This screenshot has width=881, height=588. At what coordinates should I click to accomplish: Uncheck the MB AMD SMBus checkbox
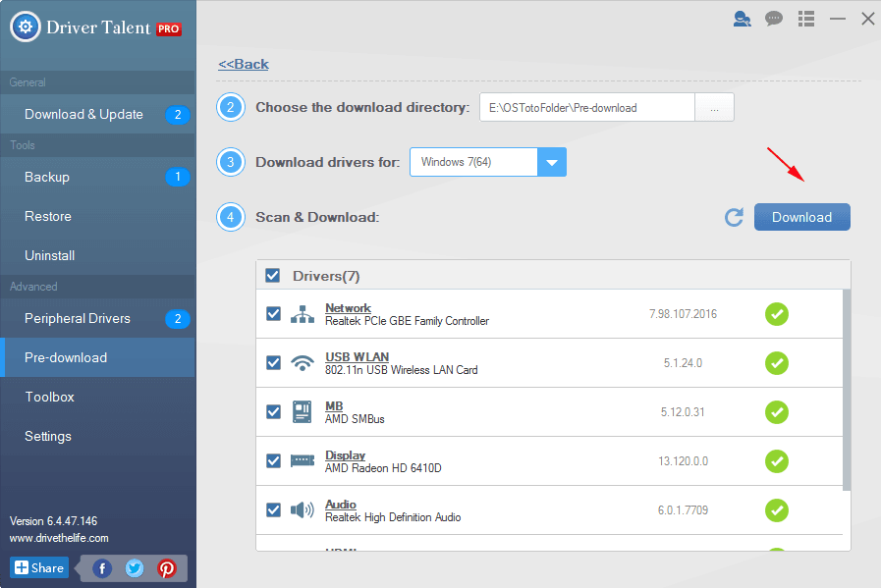coord(273,411)
